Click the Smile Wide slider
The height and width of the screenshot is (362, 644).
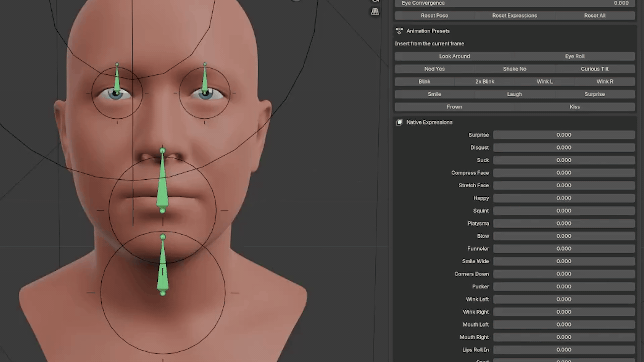click(564, 261)
